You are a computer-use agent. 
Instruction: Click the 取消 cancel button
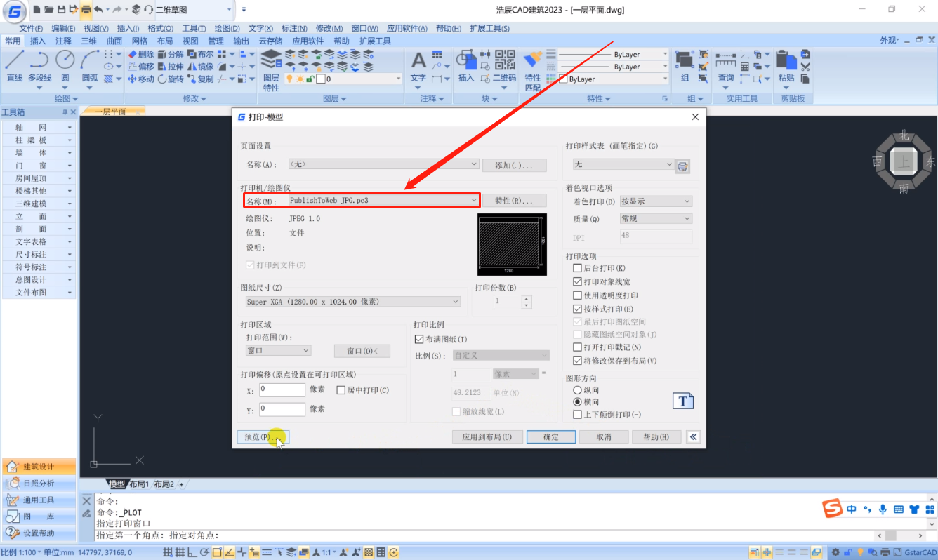tap(603, 436)
